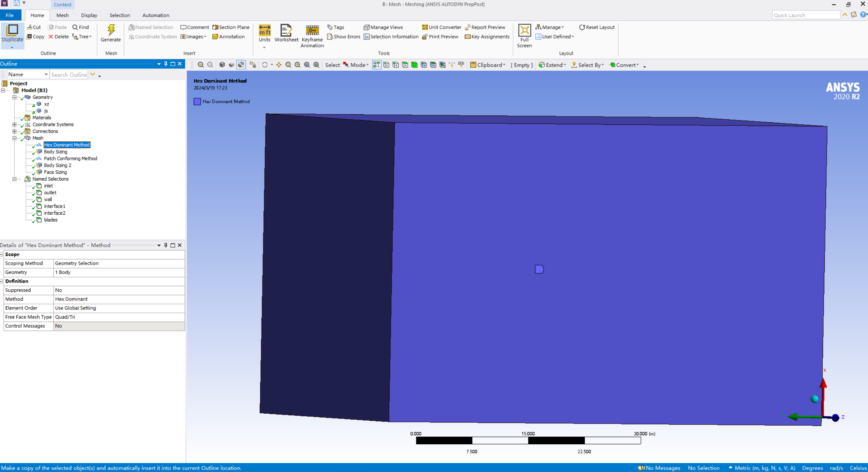The height and width of the screenshot is (472, 868).
Task: Click the Duplicate button in the ribbon
Action: [12, 36]
